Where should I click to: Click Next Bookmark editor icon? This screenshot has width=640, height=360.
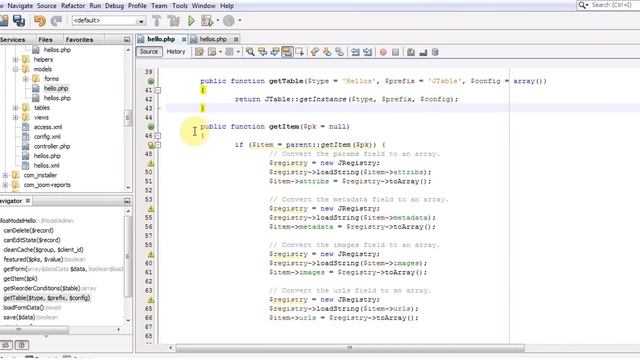tap(327, 52)
